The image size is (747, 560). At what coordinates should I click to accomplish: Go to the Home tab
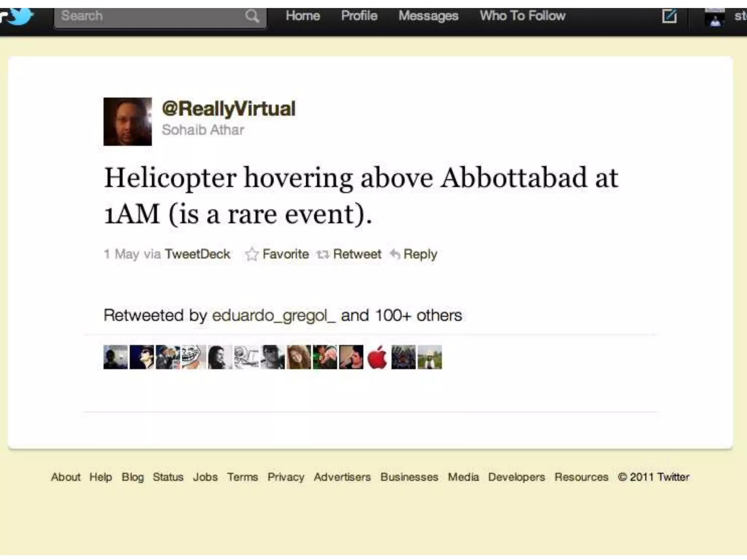[303, 16]
